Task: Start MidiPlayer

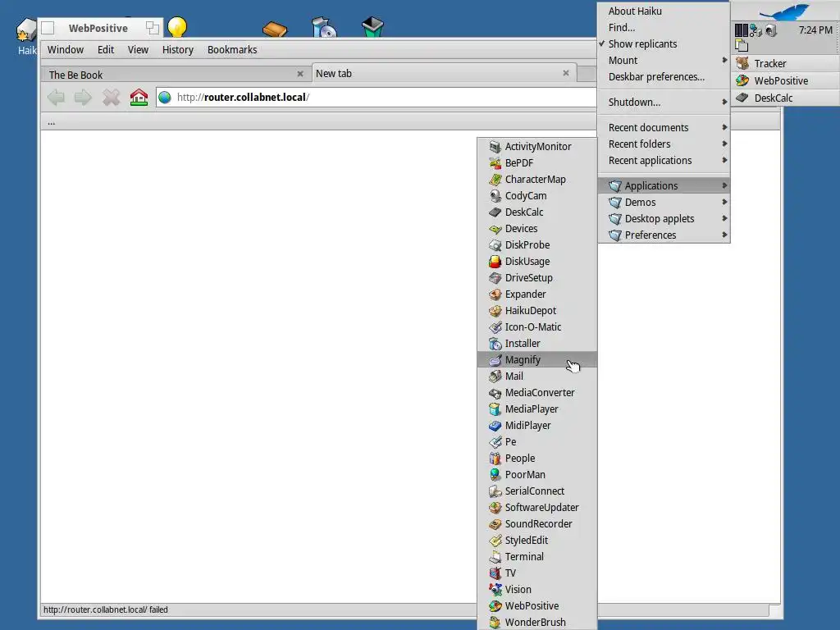Action: [536, 426]
